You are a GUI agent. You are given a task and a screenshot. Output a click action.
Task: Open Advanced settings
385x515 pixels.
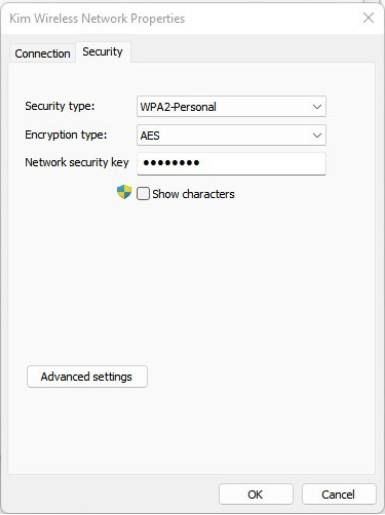[x=87, y=377]
